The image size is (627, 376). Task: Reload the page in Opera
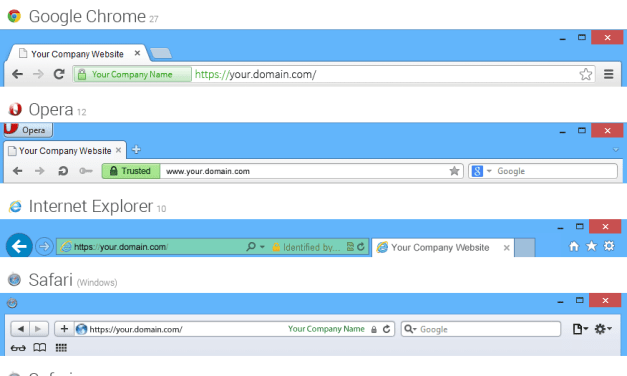tap(63, 171)
